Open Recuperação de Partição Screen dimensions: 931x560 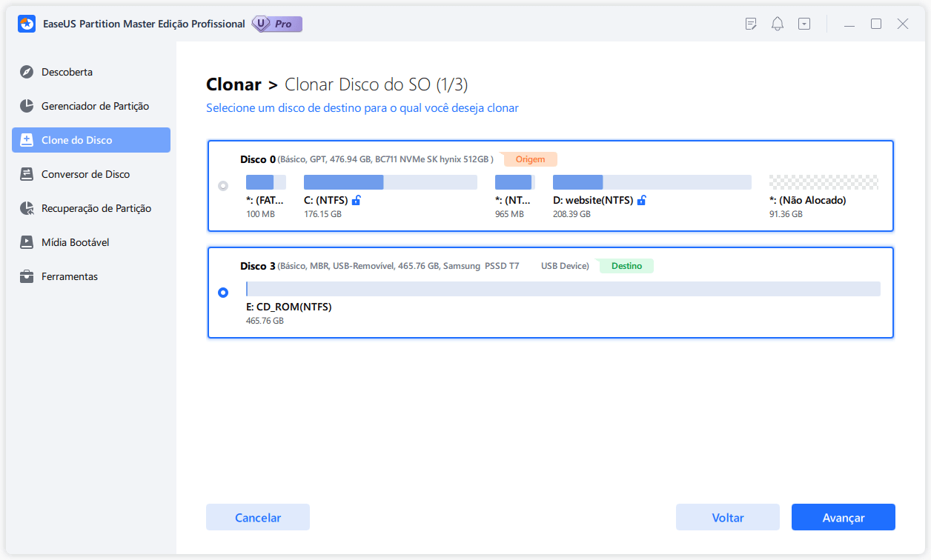[x=91, y=208]
